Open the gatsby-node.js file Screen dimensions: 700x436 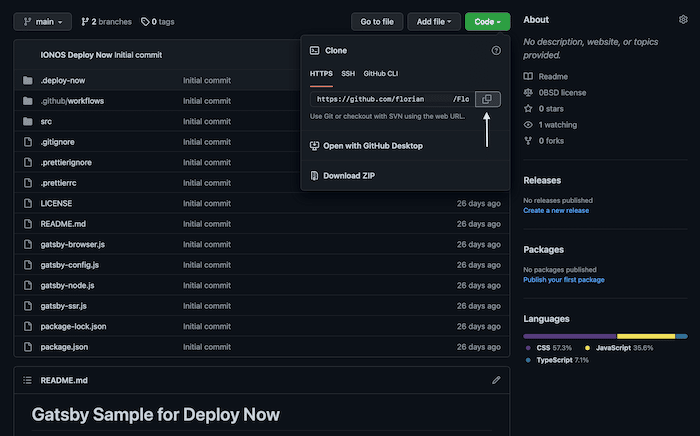tap(67, 286)
